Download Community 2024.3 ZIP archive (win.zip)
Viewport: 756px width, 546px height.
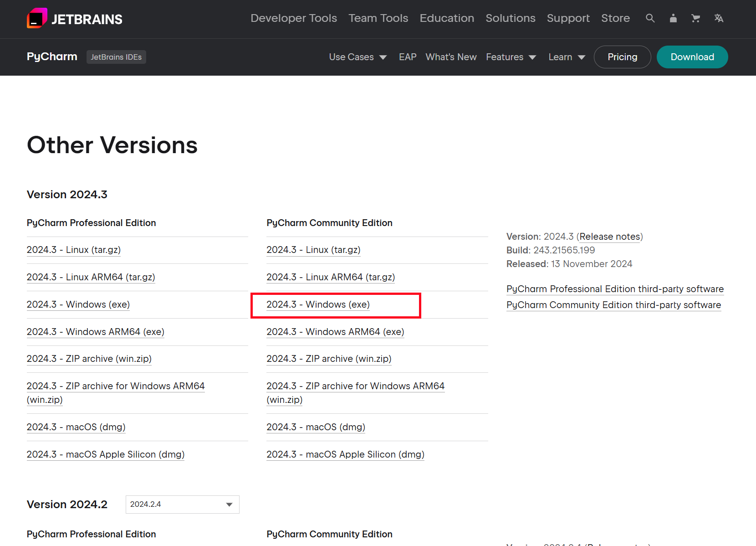point(329,359)
